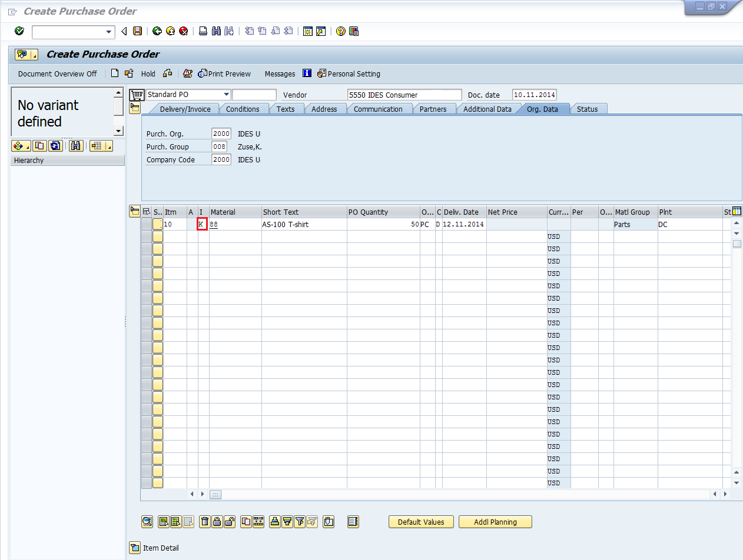Click the Generate Shortcut icon

click(321, 31)
